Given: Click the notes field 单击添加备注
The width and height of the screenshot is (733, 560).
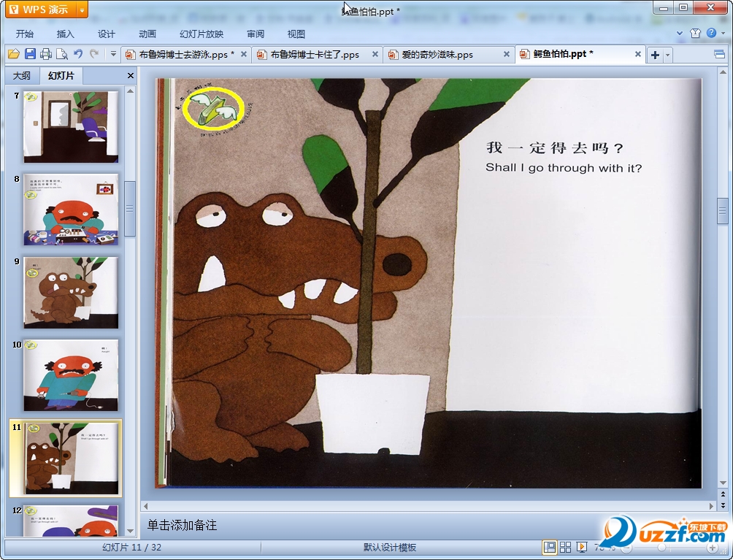Looking at the screenshot, I should (x=183, y=525).
